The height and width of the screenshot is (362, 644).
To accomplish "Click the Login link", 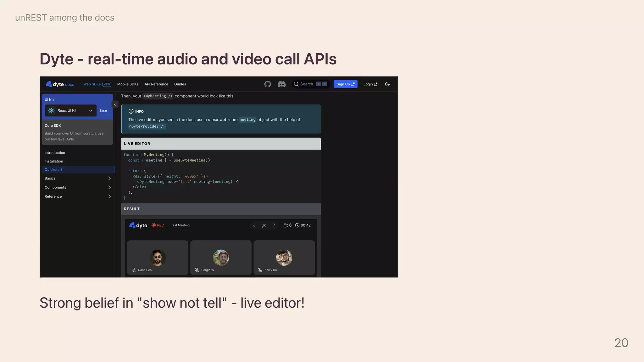I will tap(370, 84).
